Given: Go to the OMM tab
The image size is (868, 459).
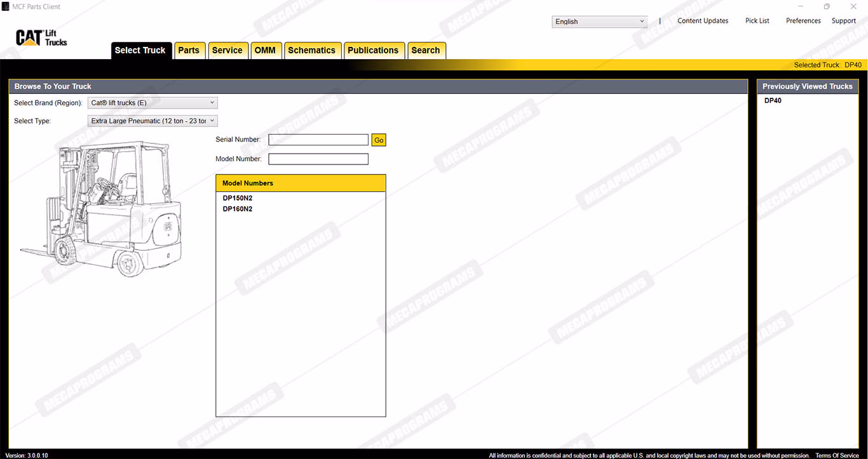Looking at the screenshot, I should point(265,51).
